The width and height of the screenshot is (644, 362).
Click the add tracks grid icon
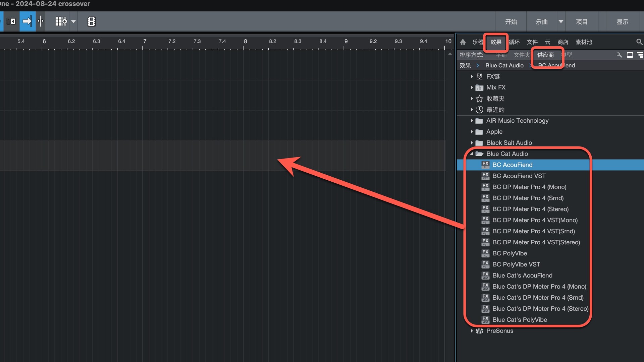tap(61, 21)
